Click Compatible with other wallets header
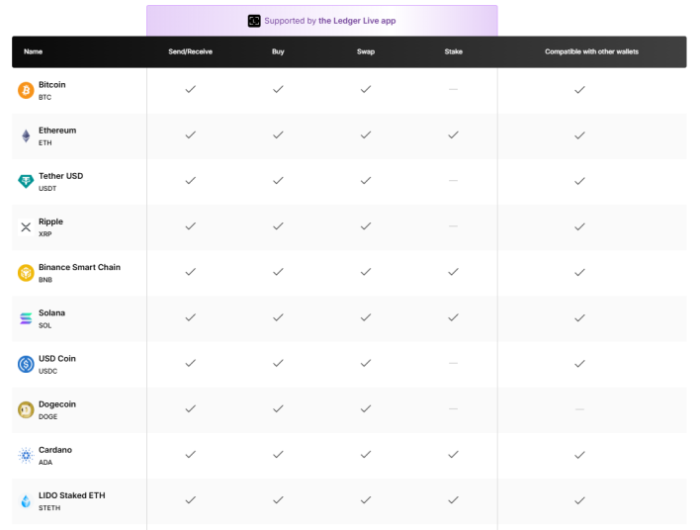700x530 pixels. tap(591, 51)
